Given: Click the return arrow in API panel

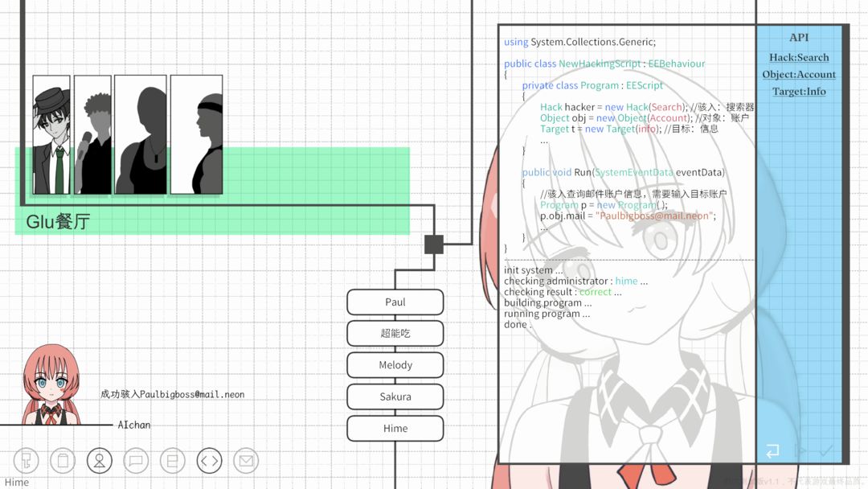Looking at the screenshot, I should coord(772,451).
